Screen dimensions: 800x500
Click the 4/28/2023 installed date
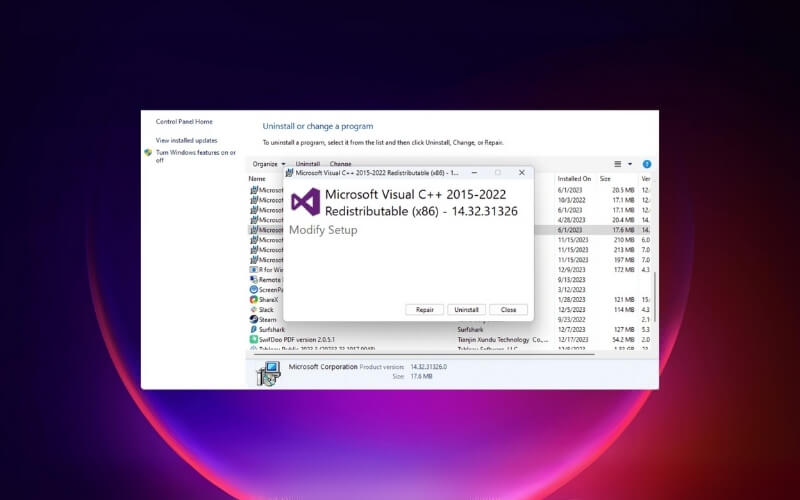(x=571, y=220)
